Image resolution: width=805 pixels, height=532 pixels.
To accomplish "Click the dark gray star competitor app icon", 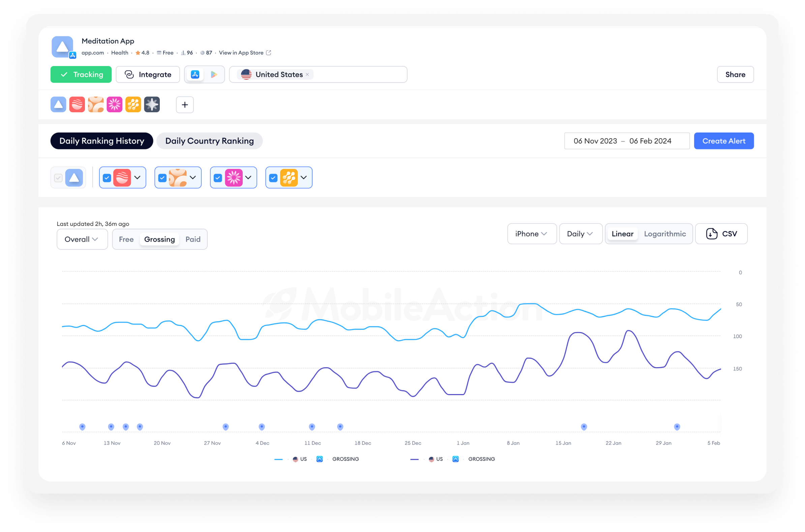I will coord(152,105).
